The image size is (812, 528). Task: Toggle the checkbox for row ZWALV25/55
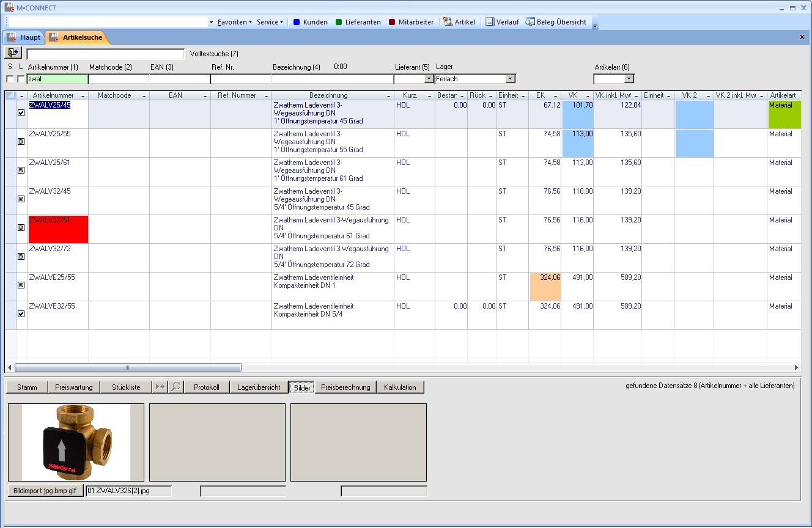21,141
